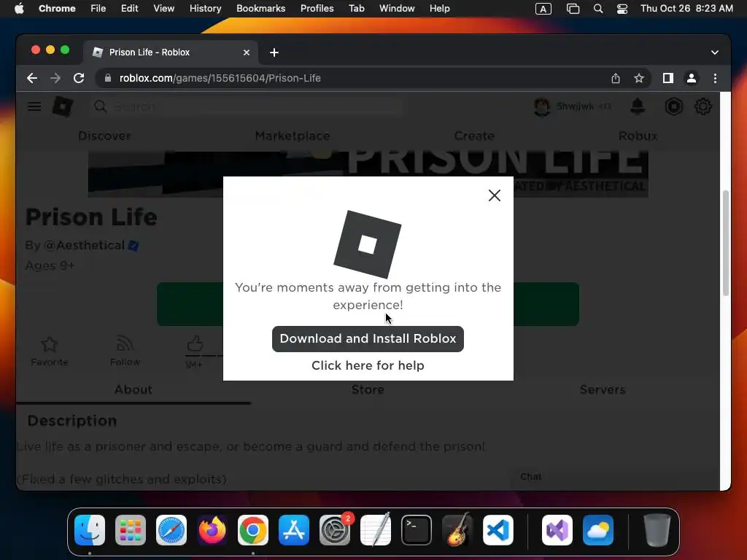Open the Click here for help link
The height and width of the screenshot is (560, 747).
[368, 365]
